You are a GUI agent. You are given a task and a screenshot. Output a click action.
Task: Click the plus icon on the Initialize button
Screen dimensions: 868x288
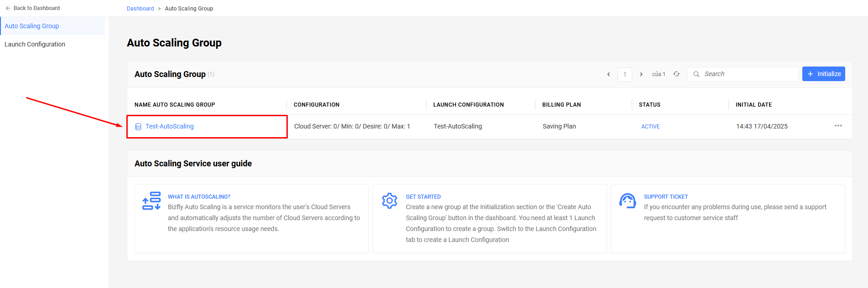click(811, 74)
